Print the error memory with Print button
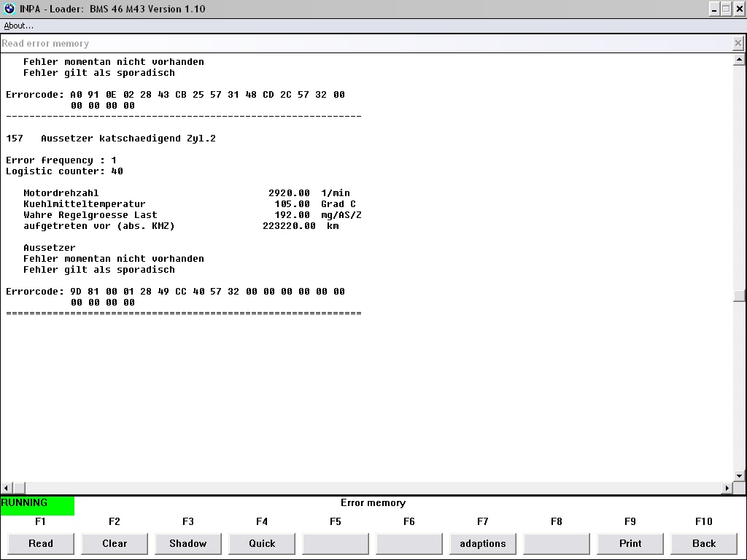The image size is (747, 560). [630, 543]
